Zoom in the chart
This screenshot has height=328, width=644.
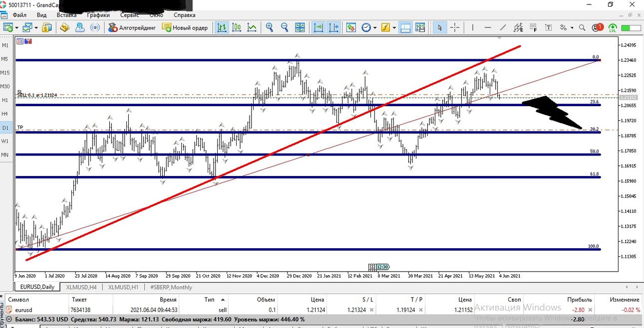pyautogui.click(x=270, y=27)
